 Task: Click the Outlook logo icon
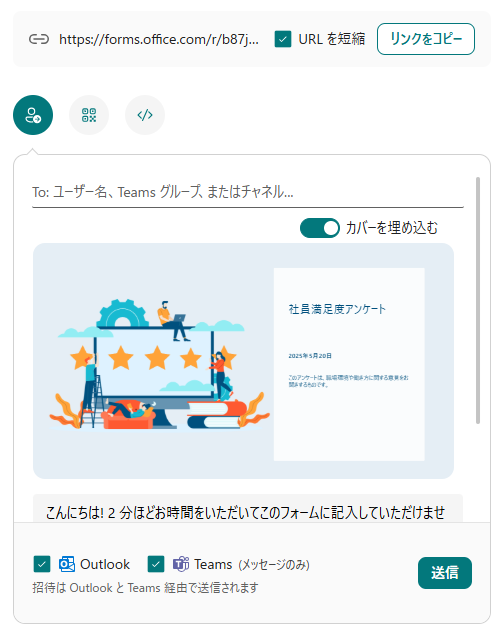click(67, 564)
